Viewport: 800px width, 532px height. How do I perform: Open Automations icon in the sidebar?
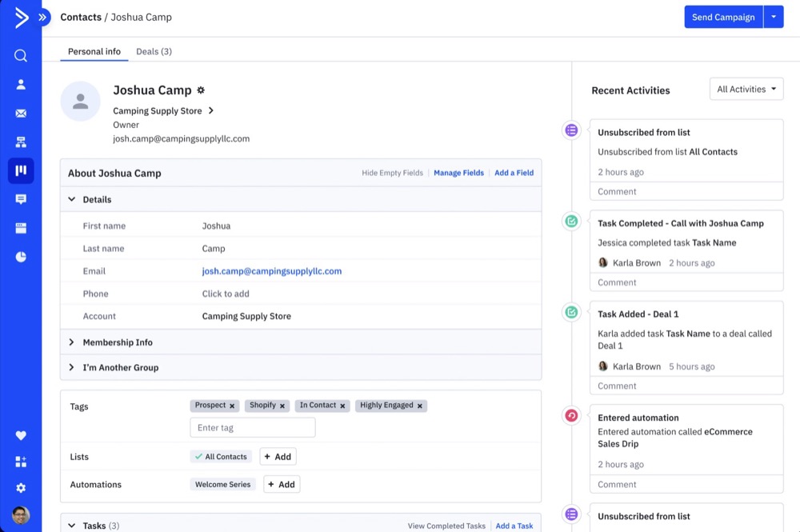[21, 142]
